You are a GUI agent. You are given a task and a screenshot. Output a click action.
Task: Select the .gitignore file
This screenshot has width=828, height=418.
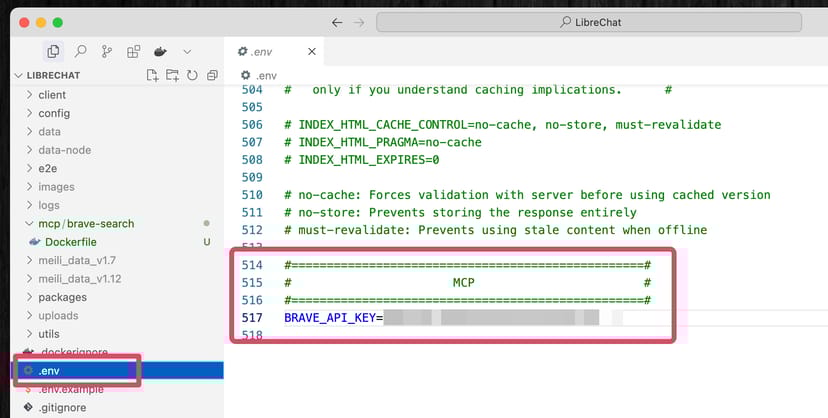63,407
